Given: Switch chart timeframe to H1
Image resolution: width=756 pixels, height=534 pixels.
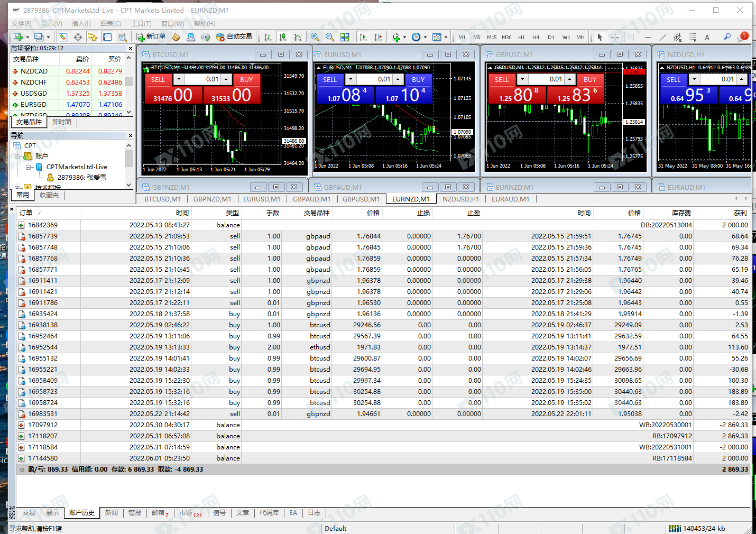Looking at the screenshot, I should (x=521, y=37).
